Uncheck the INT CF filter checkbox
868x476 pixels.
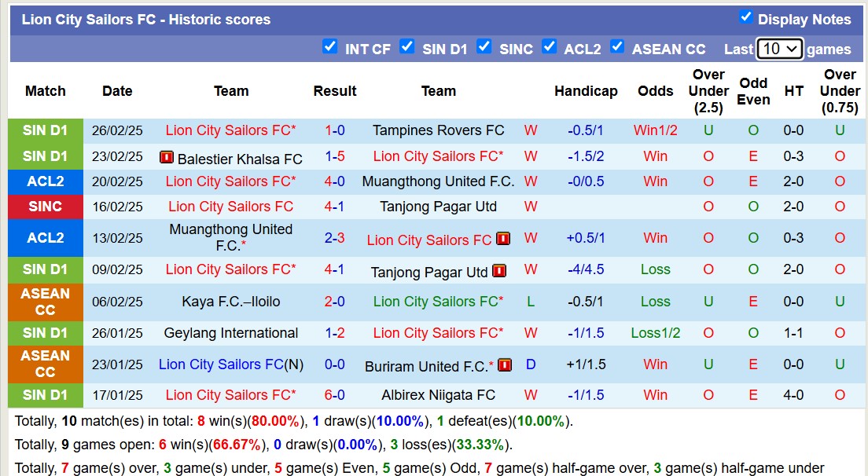pyautogui.click(x=330, y=46)
